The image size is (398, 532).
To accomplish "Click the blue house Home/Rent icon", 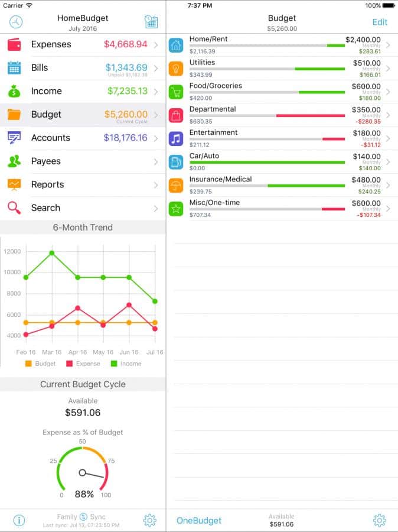I will tap(176, 45).
